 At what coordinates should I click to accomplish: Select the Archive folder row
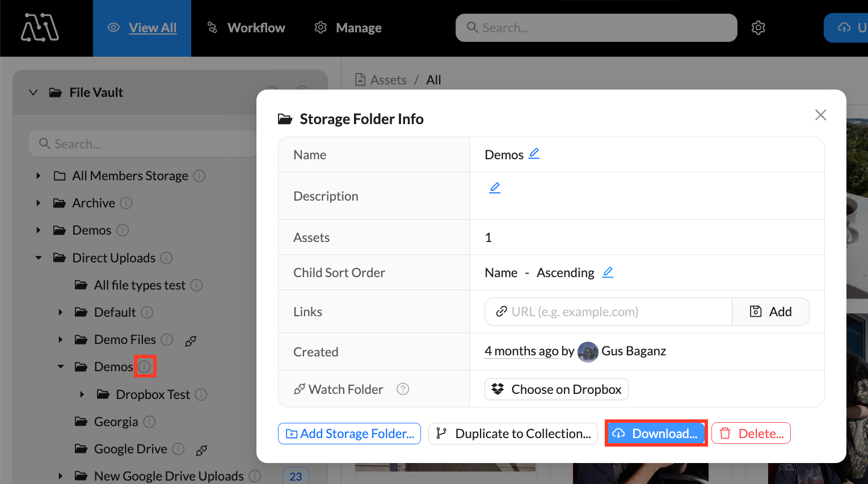tap(94, 203)
